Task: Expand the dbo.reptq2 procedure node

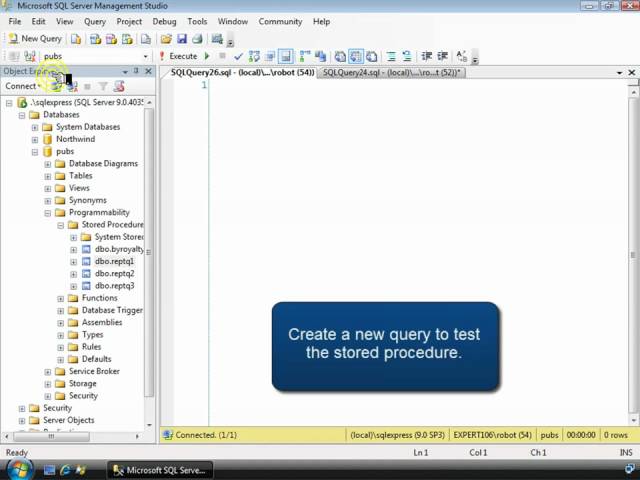Action: (x=73, y=274)
